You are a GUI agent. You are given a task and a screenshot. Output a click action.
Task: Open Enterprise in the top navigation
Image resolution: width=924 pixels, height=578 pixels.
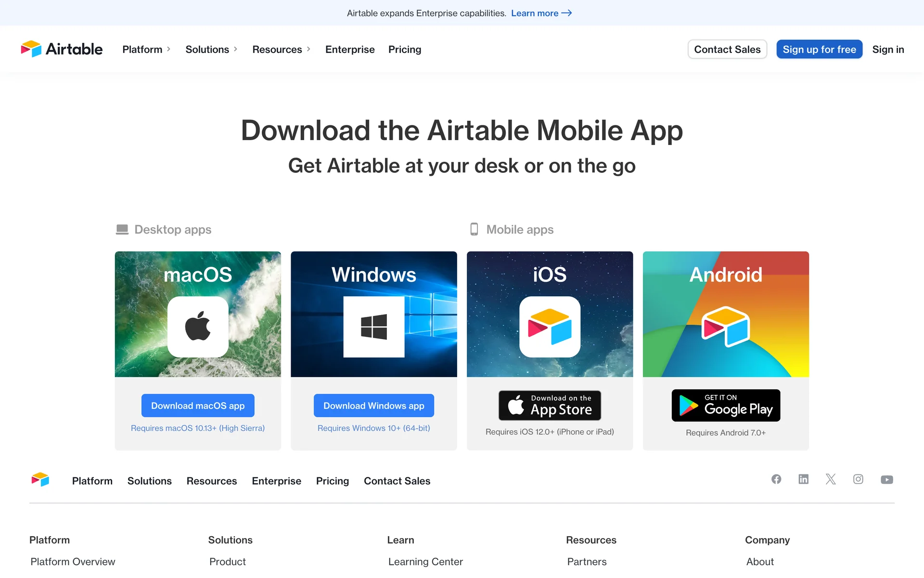point(350,49)
